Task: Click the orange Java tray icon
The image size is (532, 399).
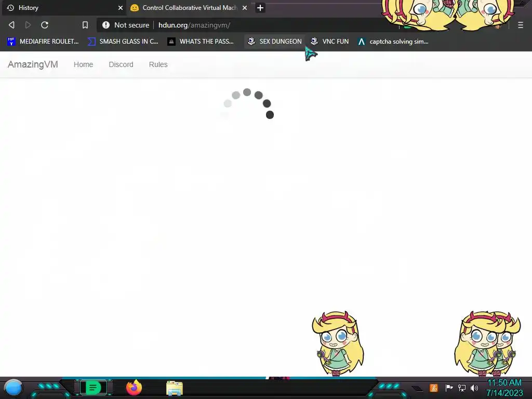Action: (x=434, y=388)
